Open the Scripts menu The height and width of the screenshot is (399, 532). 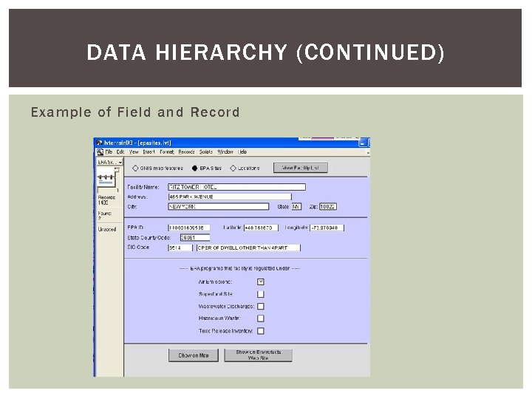(205, 152)
